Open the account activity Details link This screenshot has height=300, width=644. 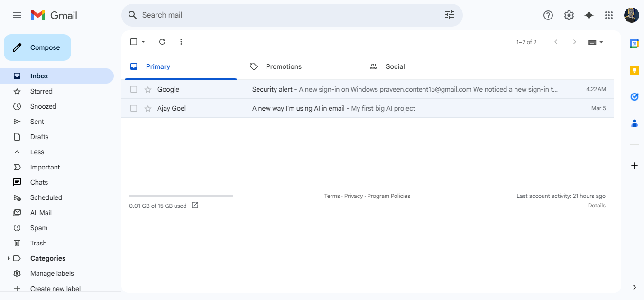(x=597, y=206)
